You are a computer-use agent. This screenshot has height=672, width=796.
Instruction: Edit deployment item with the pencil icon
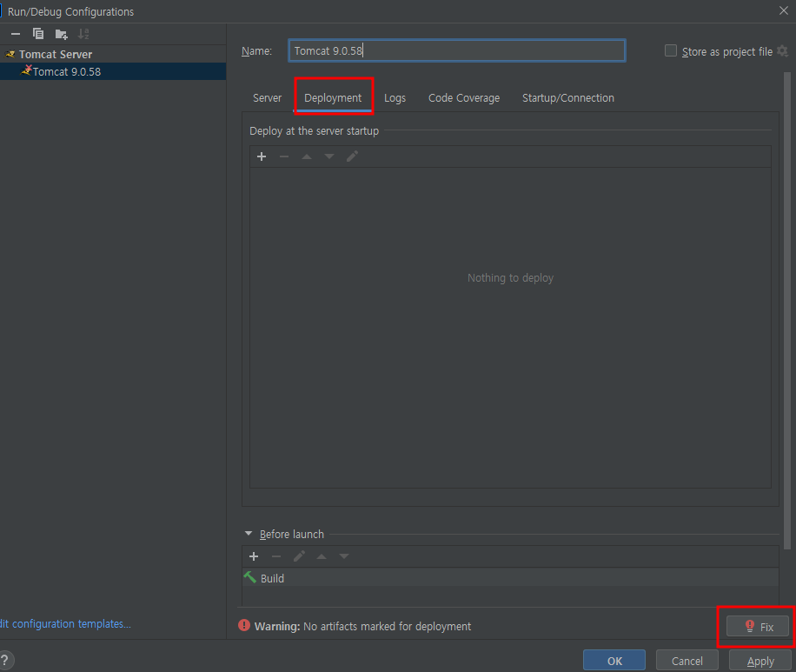point(352,156)
